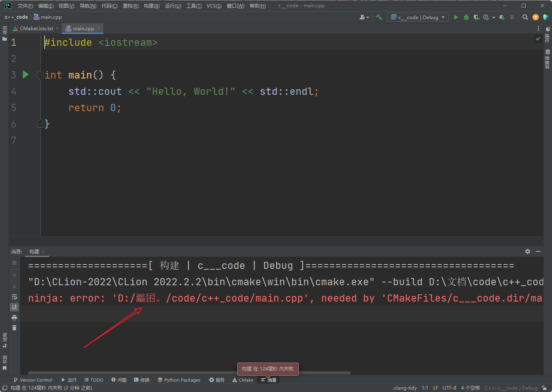552x392 pixels.
Task: Hide the Messages panel with minimize dash
Action: pos(538,251)
